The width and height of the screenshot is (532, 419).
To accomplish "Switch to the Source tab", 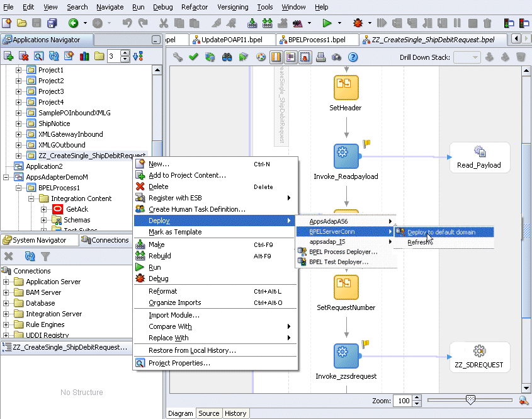I will [x=208, y=413].
